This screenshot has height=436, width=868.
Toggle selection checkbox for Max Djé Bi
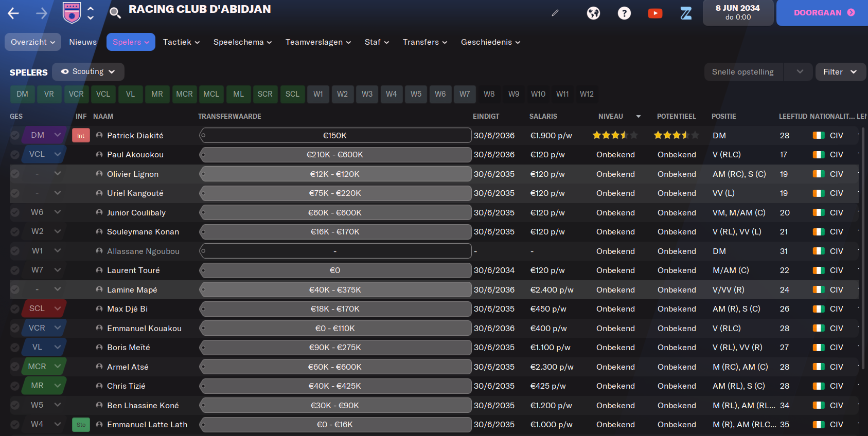(15, 309)
